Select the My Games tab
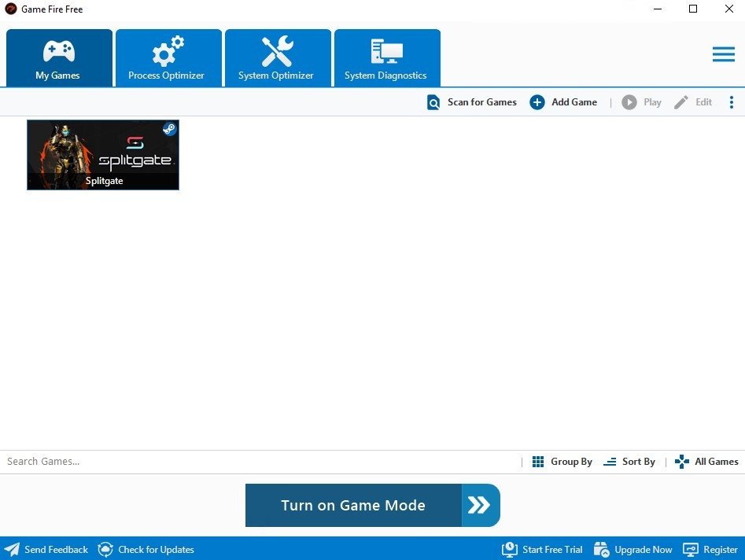 [59, 58]
